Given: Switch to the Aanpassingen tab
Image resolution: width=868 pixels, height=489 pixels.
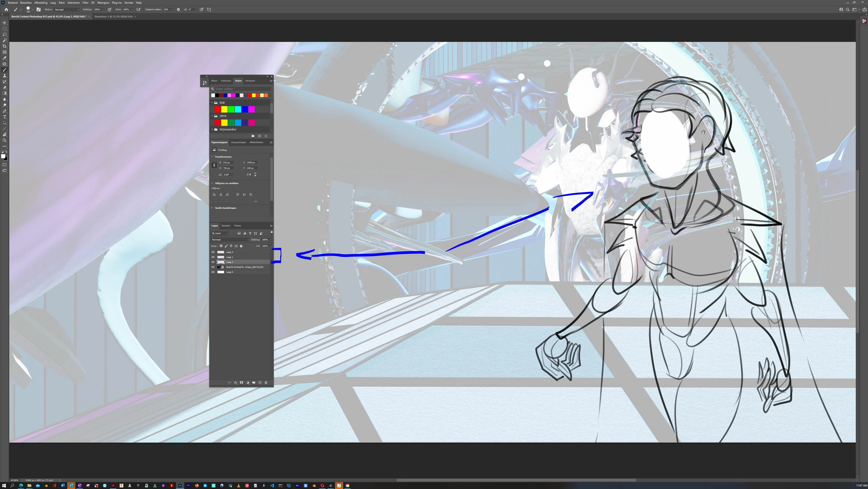Looking at the screenshot, I should point(238,142).
